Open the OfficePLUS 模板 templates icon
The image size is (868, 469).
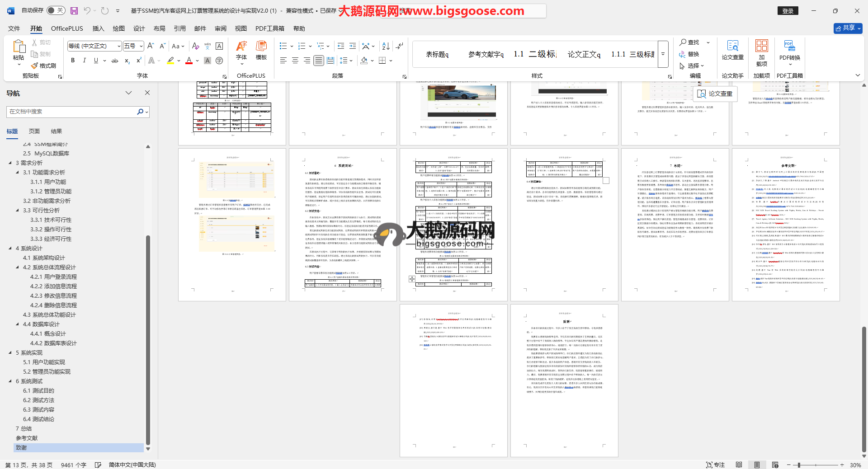tap(261, 50)
